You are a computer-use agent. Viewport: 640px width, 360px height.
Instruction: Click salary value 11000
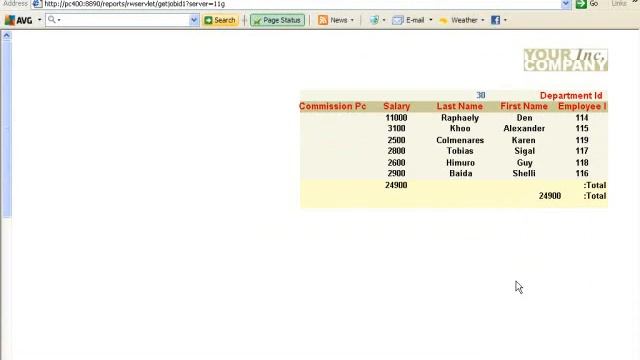pyautogui.click(x=396, y=118)
